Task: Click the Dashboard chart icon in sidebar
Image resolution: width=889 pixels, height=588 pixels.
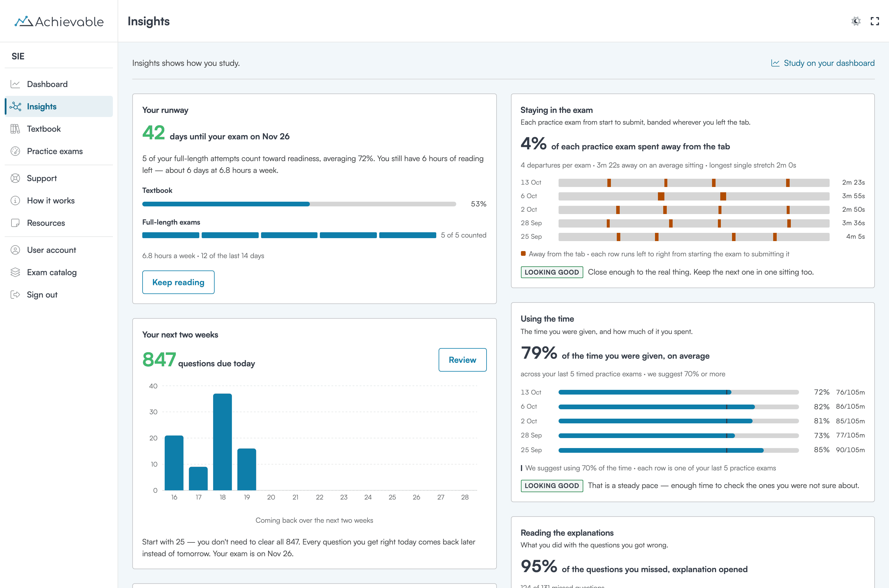Action: click(15, 84)
